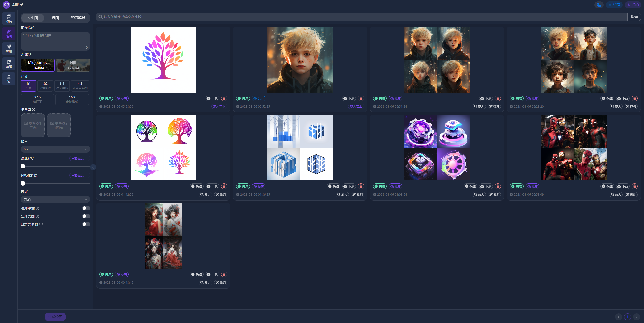This screenshot has width=644, height=323.
Task: Delete the 05:52:25 boy portrait card
Action: pyautogui.click(x=361, y=98)
